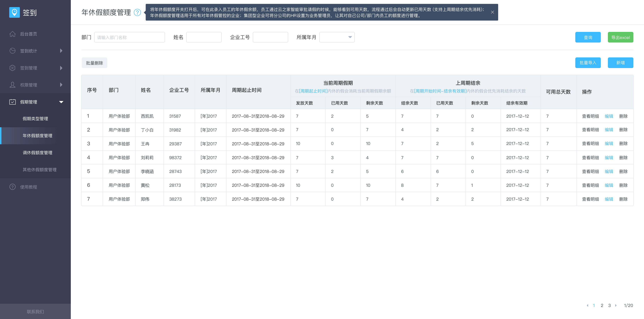Open 调休假额度管理 in sidebar

(38, 153)
